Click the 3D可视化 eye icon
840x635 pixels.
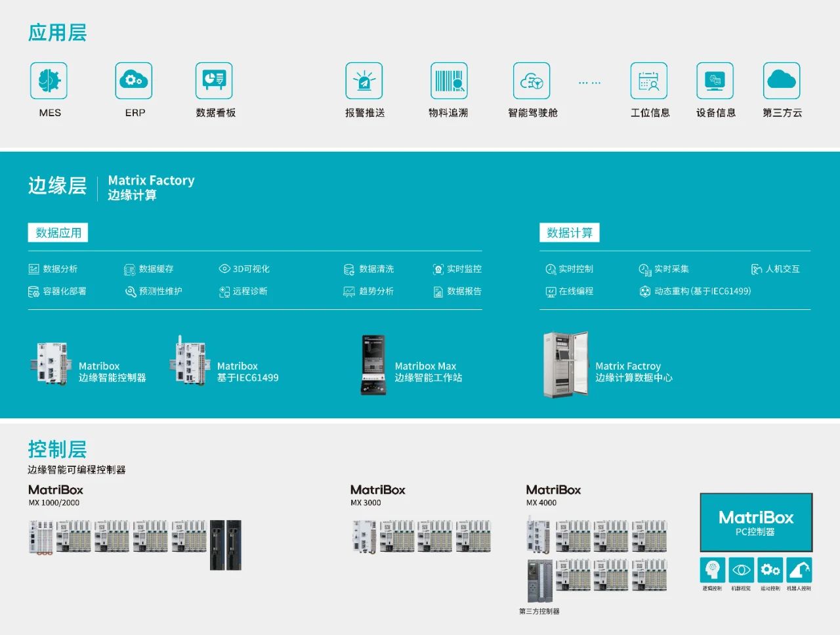[x=224, y=269]
